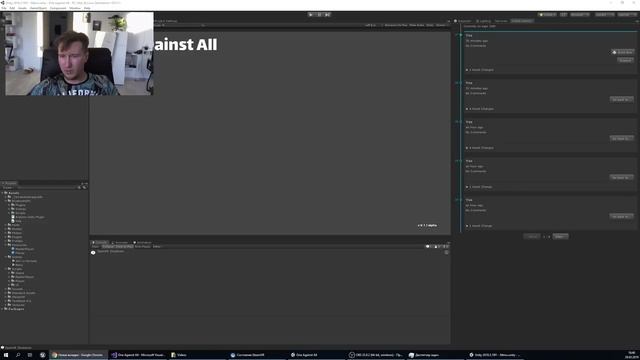The height and width of the screenshot is (360, 640).
Task: Toggle Error Pause in the Console
Action: (142, 247)
